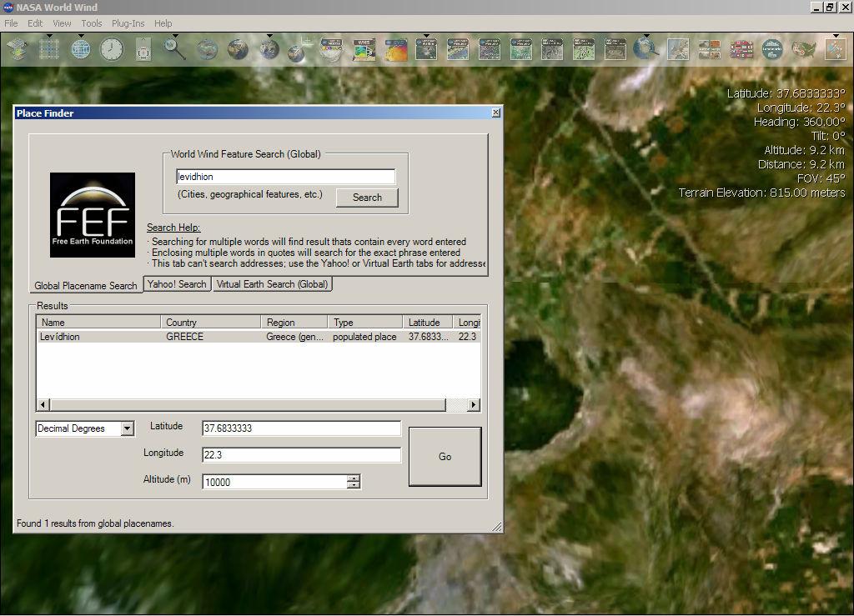Open the View menu
Viewport: 854px width, 616px height.
pyautogui.click(x=62, y=23)
